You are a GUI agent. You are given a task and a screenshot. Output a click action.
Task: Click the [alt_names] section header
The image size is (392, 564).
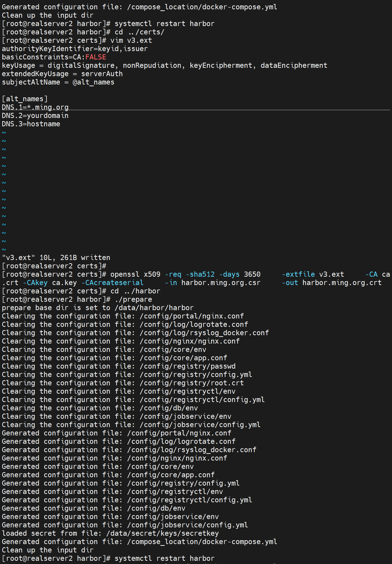[25, 99]
